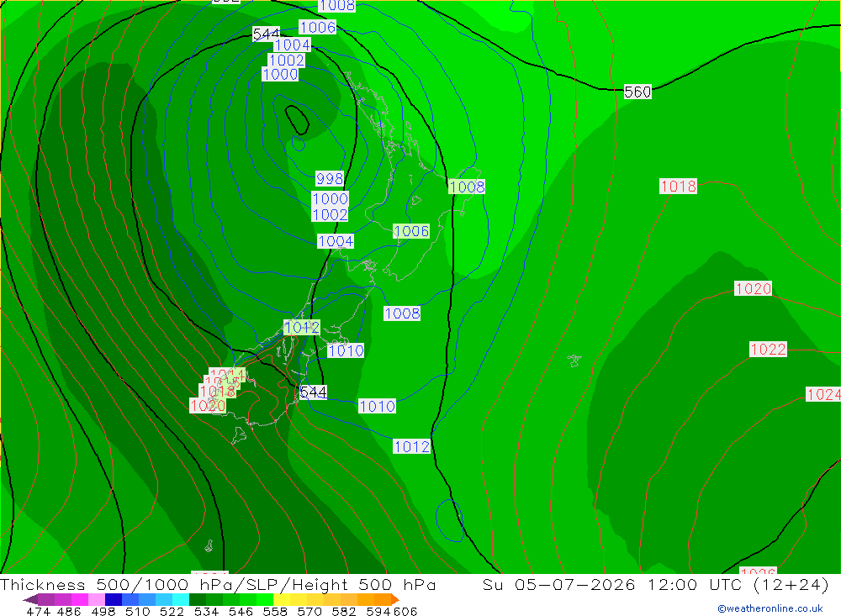Click the legend value 498
This screenshot has height=616, width=841.
point(103,611)
